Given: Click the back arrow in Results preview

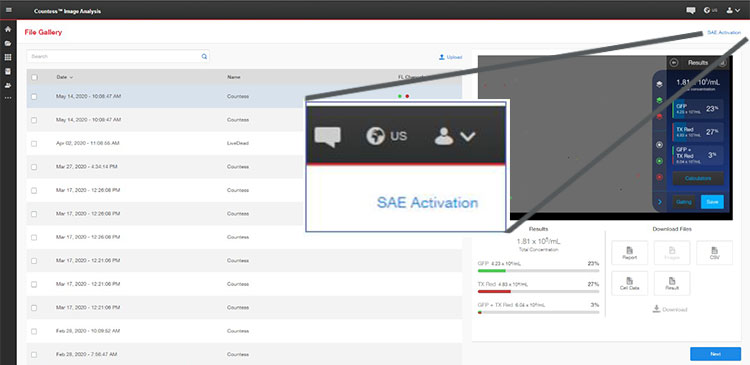Looking at the screenshot, I should coord(674,63).
